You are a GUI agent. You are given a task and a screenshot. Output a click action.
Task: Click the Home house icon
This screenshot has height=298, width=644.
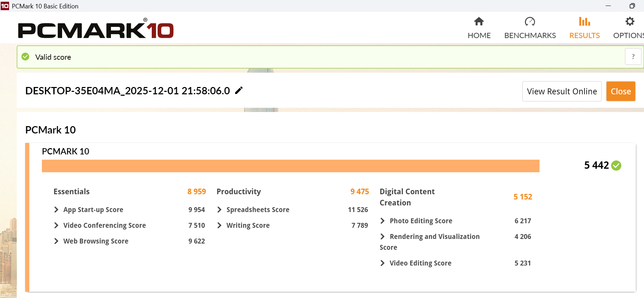(x=479, y=22)
